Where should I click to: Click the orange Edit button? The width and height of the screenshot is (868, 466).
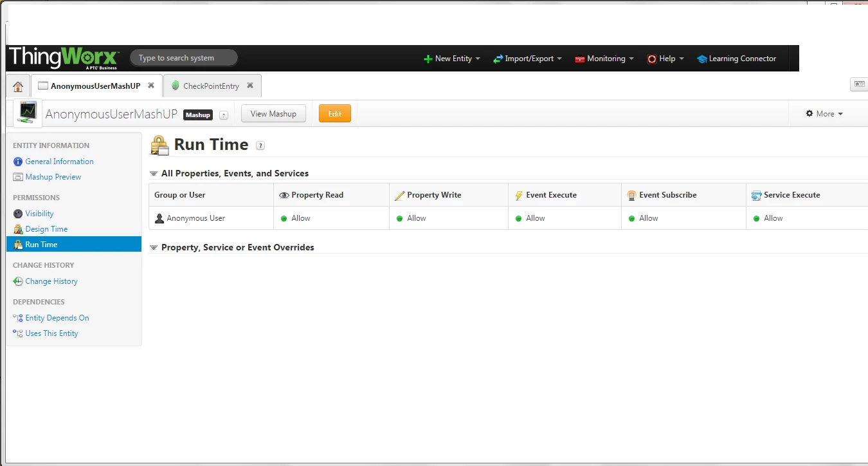[x=335, y=114]
